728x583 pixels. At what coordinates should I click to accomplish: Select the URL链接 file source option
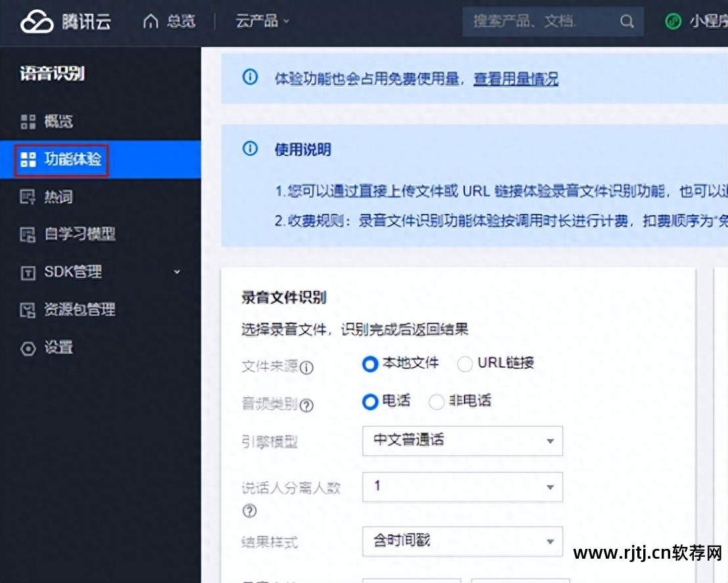(x=466, y=363)
